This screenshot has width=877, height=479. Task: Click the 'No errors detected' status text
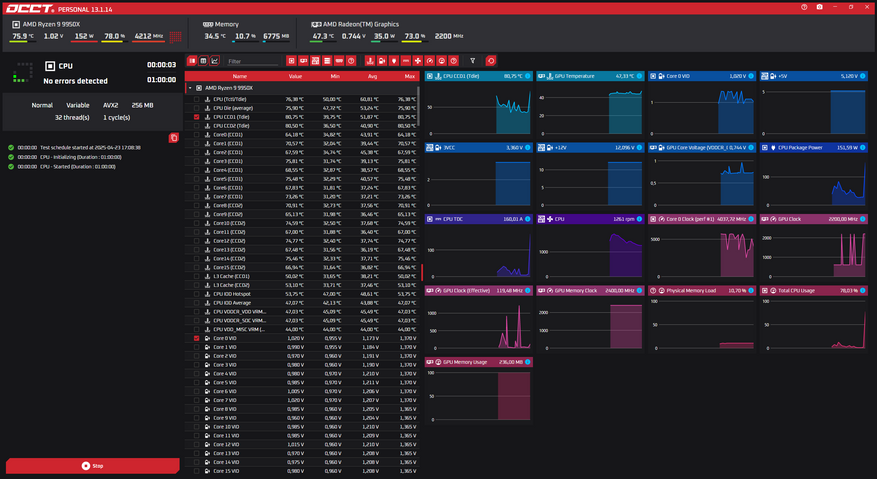(76, 81)
